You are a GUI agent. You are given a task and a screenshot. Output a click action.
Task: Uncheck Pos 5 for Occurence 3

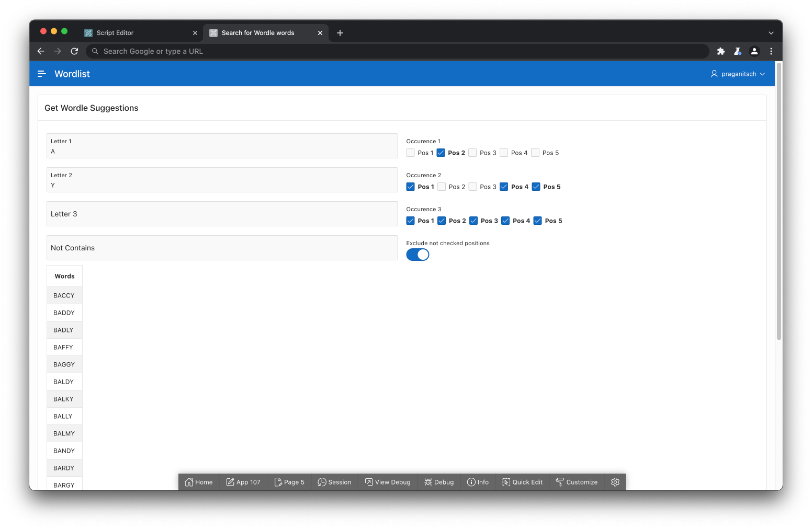(x=537, y=221)
